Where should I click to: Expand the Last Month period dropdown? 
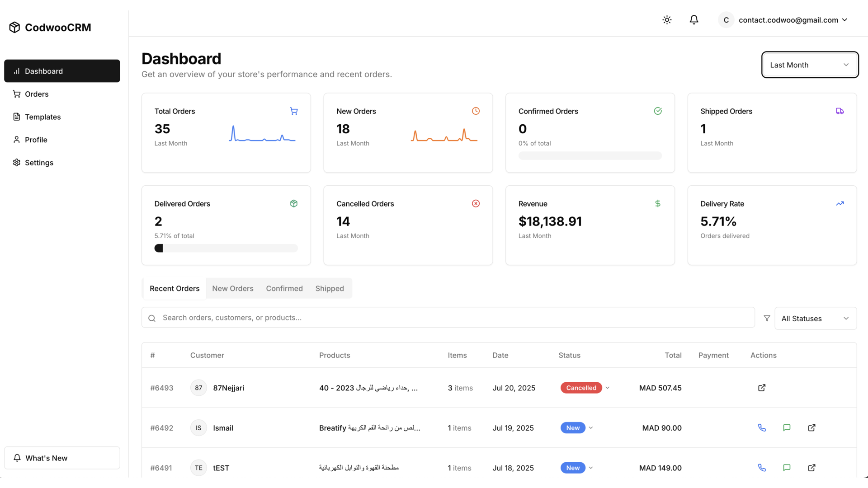pos(810,65)
